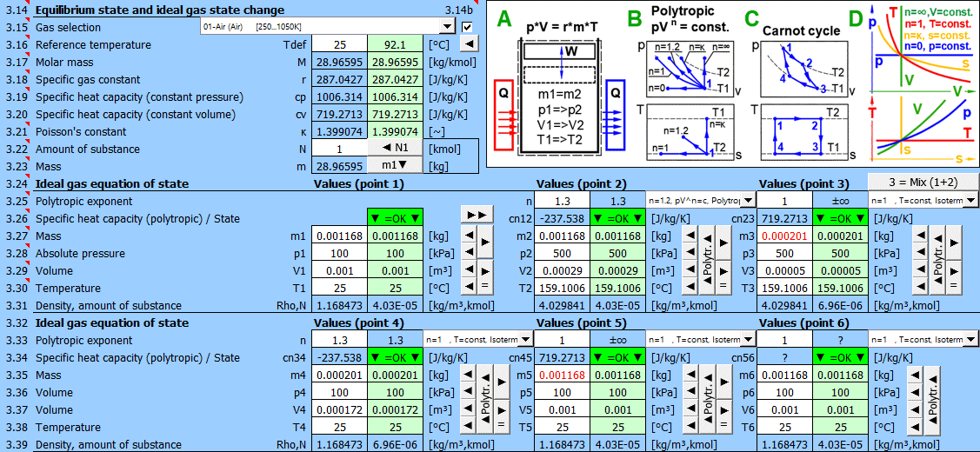Click the Tdef reference temperature input cell
This screenshot has height=452, width=980.
click(x=339, y=44)
